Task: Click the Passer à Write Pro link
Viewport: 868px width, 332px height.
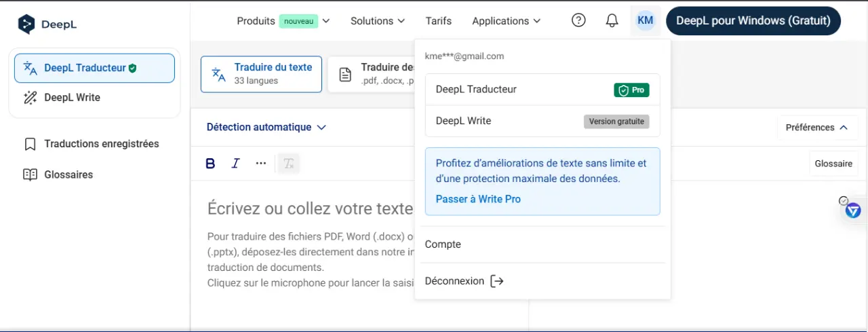Action: click(478, 199)
